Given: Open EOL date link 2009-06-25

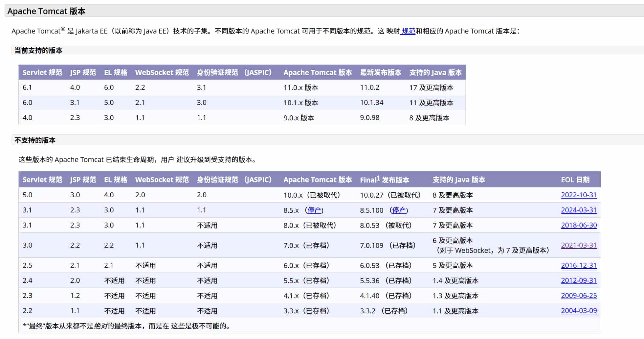Looking at the screenshot, I should [x=579, y=296].
